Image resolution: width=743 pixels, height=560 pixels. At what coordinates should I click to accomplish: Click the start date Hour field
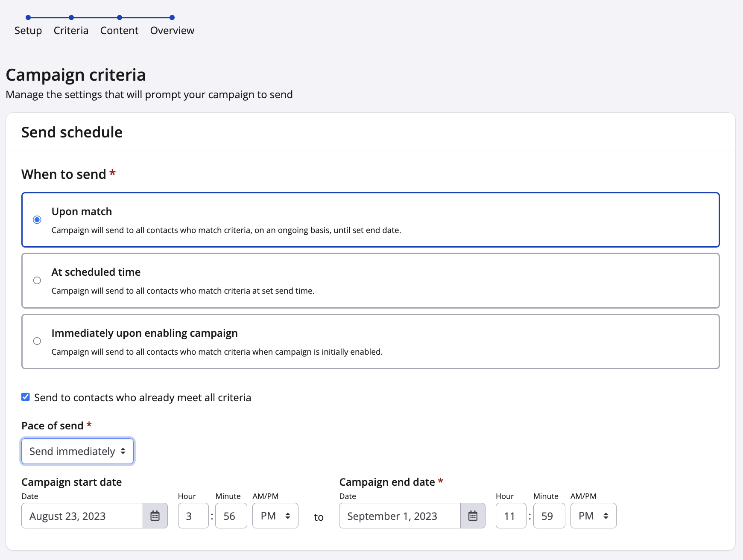(x=193, y=516)
